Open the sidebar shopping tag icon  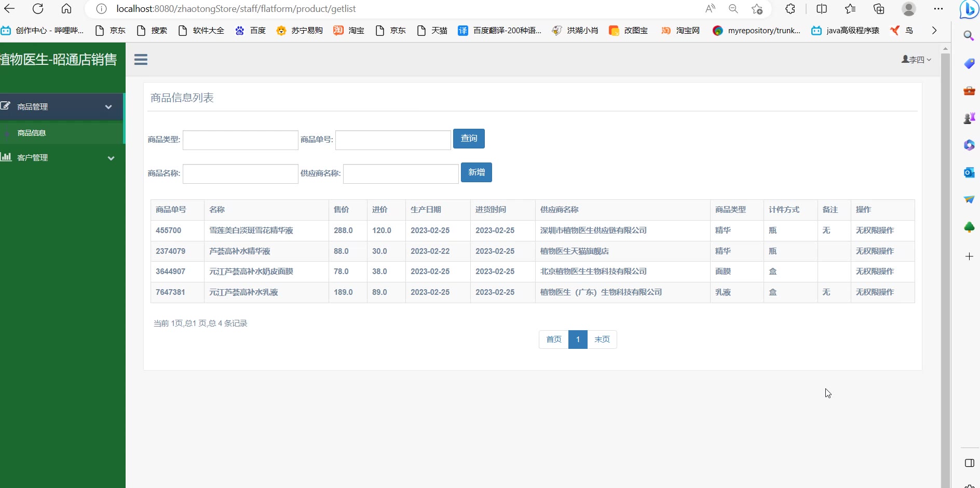[x=969, y=63]
